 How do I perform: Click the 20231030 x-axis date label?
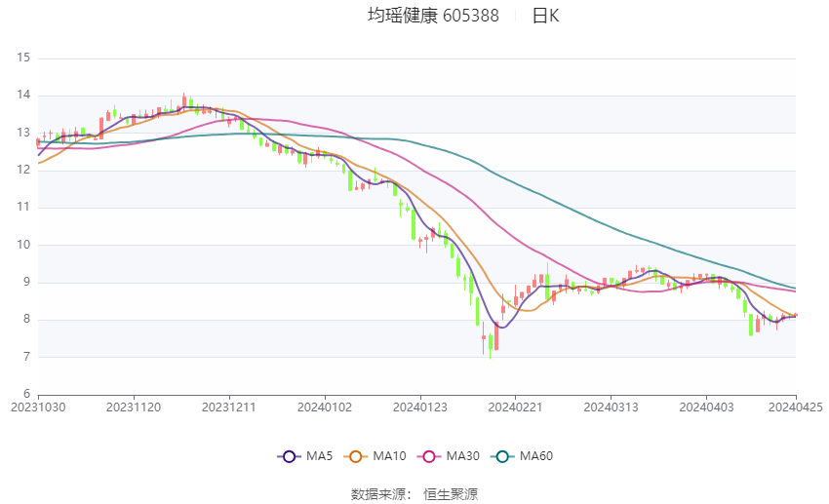38,407
